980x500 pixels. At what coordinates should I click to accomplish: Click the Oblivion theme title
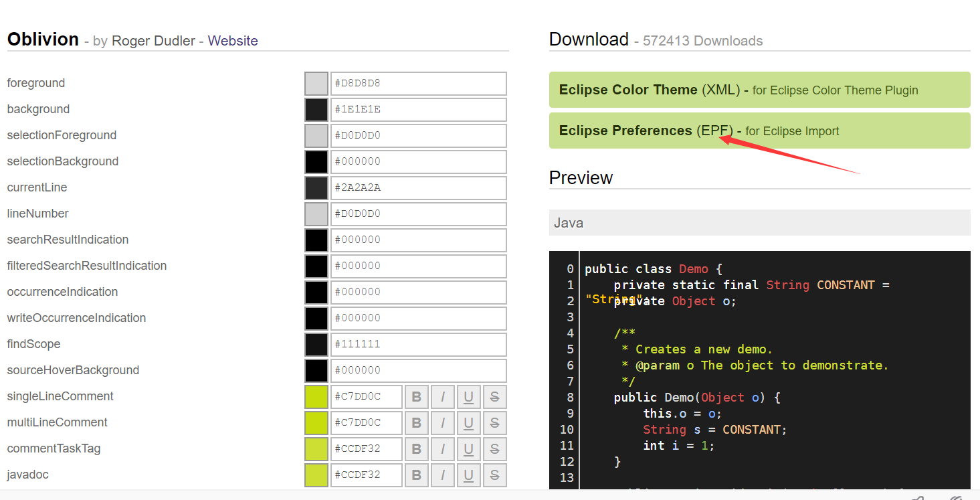[x=43, y=39]
